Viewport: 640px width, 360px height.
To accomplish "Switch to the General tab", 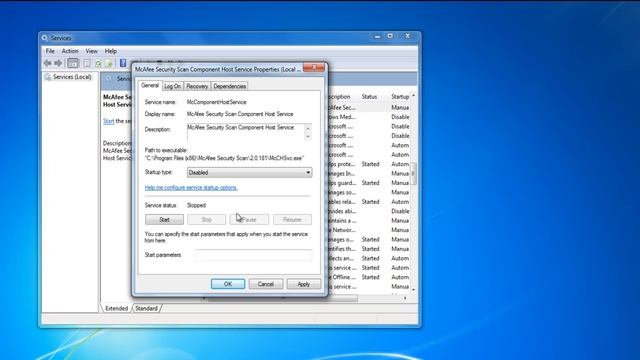I will [x=150, y=85].
